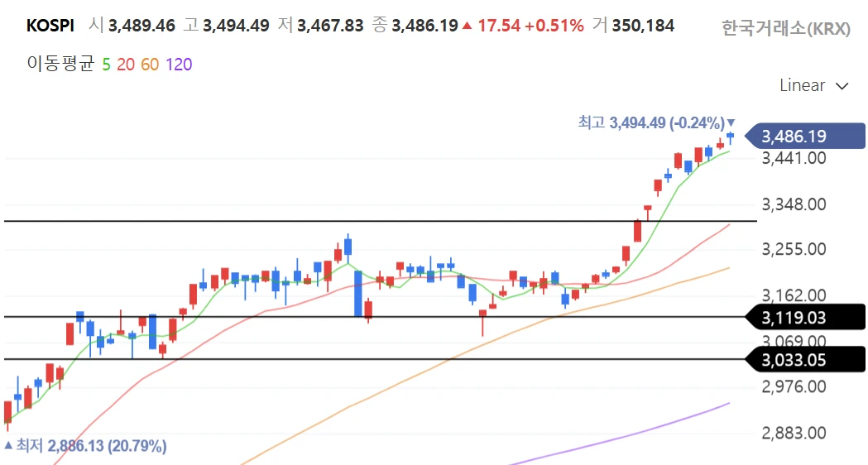The image size is (868, 465).
Task: Toggle the 5-day moving average
Action: 106,65
